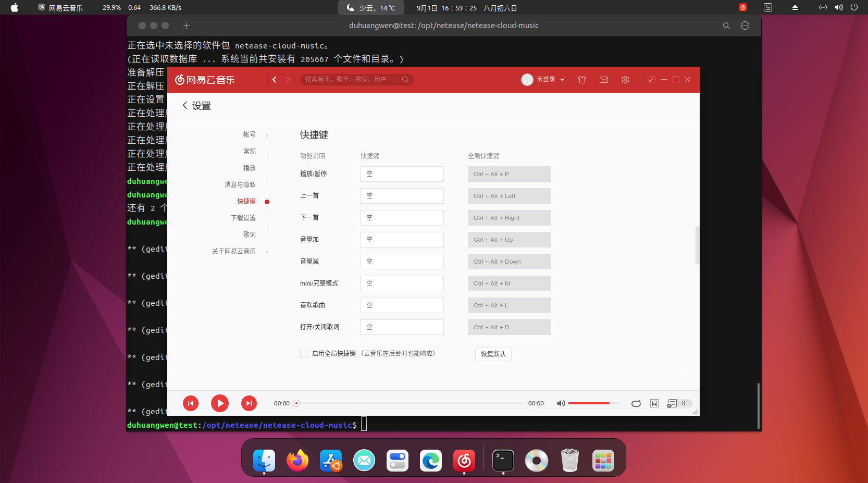Click the terminal window scrollbar
The image size is (868, 483).
coord(759,406)
